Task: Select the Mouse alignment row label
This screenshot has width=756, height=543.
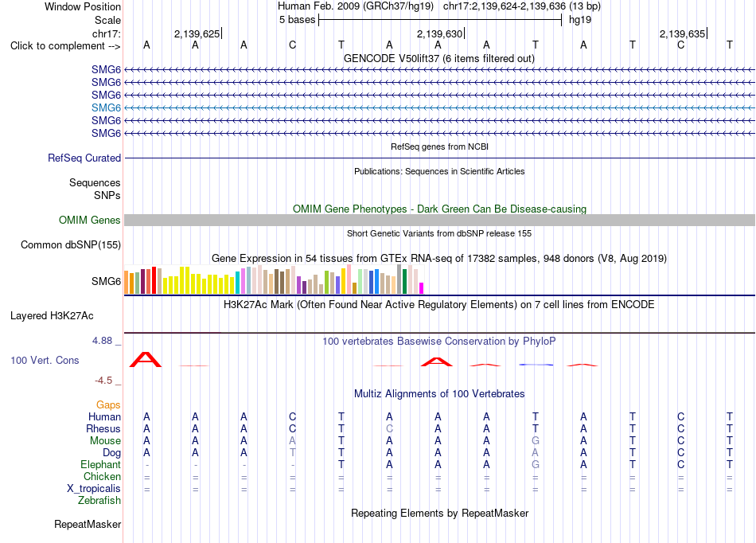Action: [x=105, y=441]
